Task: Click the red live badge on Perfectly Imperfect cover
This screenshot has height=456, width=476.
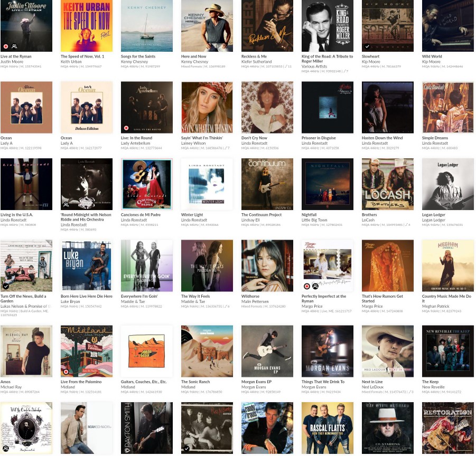Action: click(x=307, y=286)
